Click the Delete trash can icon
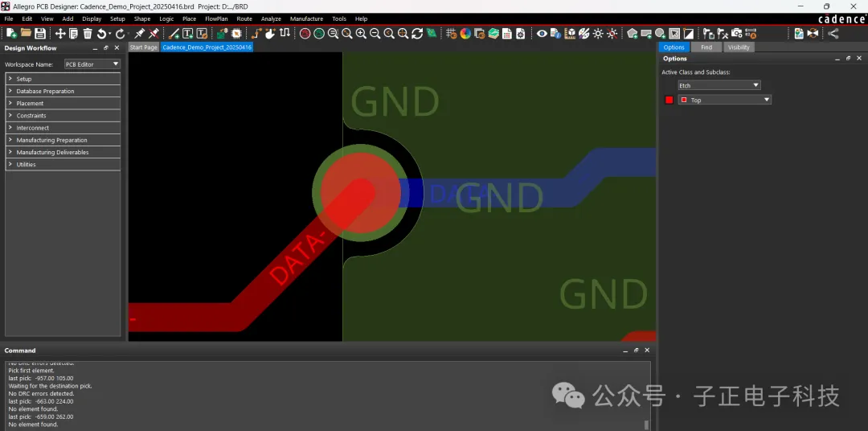Image resolution: width=868 pixels, height=431 pixels. [x=88, y=33]
